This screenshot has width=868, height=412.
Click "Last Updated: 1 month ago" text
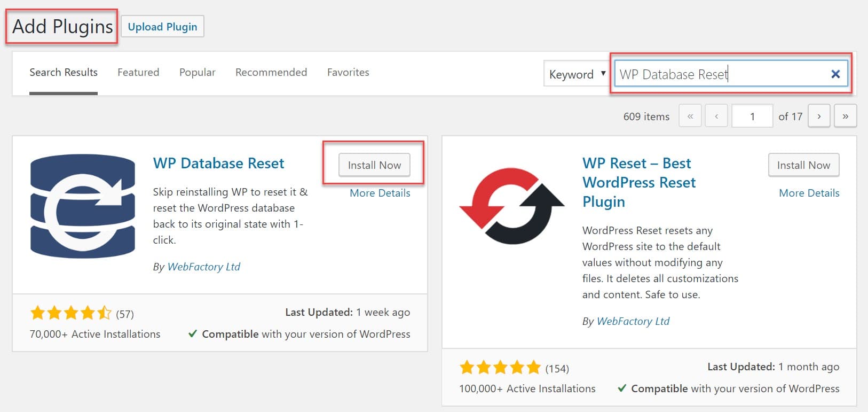click(x=774, y=367)
